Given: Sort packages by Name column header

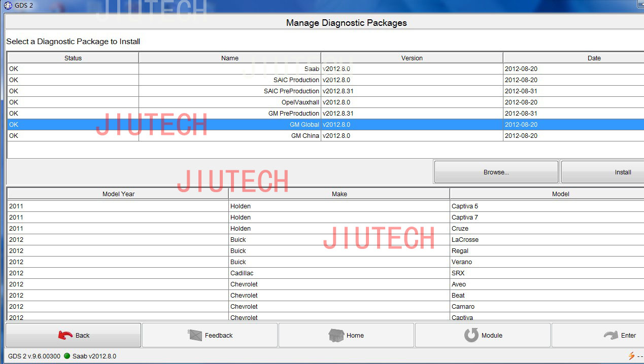Looking at the screenshot, I should pyautogui.click(x=230, y=58).
